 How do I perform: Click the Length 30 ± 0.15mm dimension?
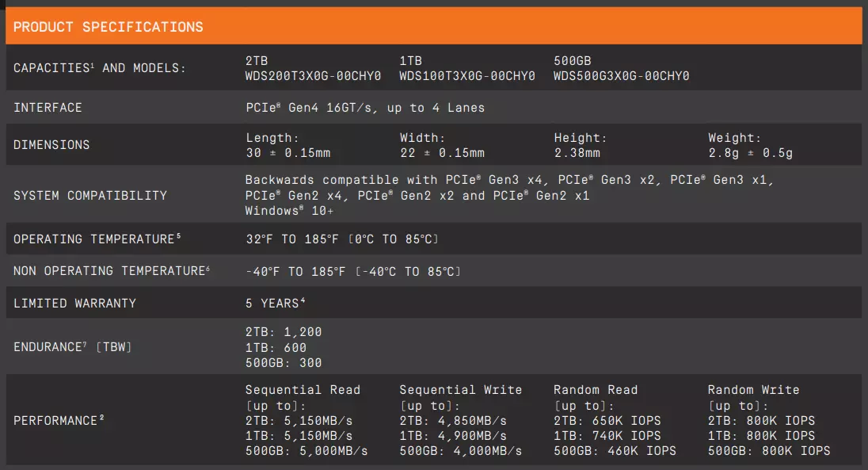(287, 145)
